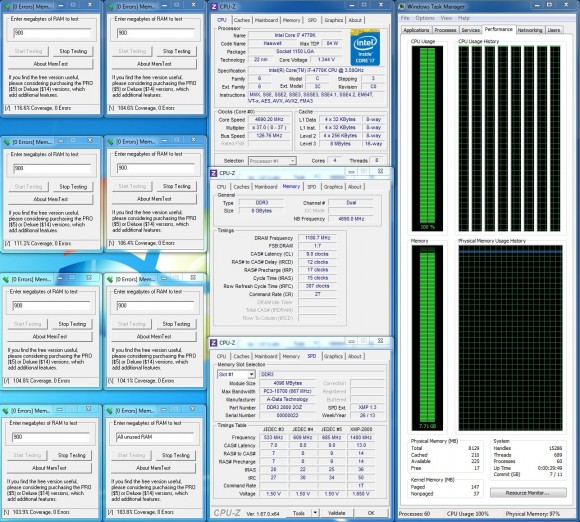
Task: Click Stop Testing in 103.9% coverage MemTest
Action: (x=72, y=455)
